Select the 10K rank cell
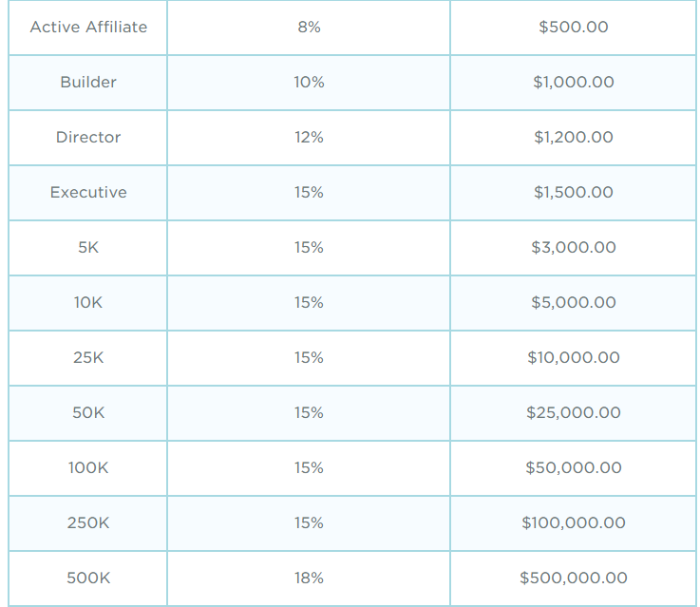 pyautogui.click(x=88, y=303)
